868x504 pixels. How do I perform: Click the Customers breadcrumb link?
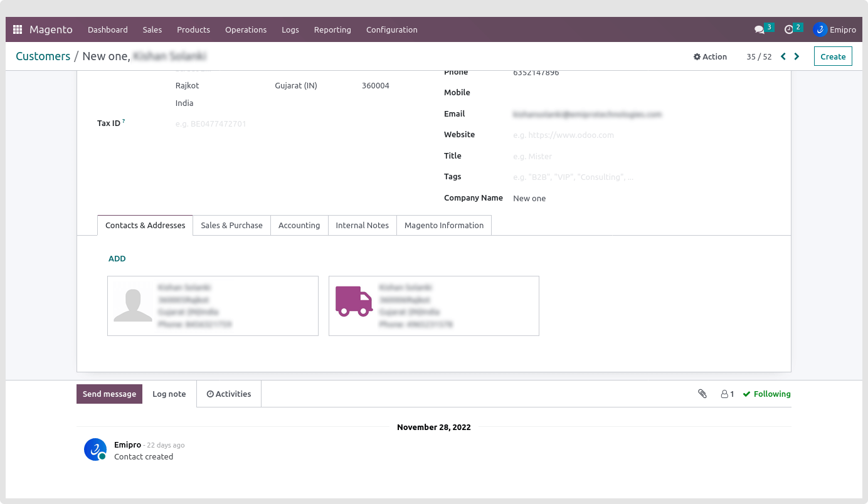(x=43, y=56)
